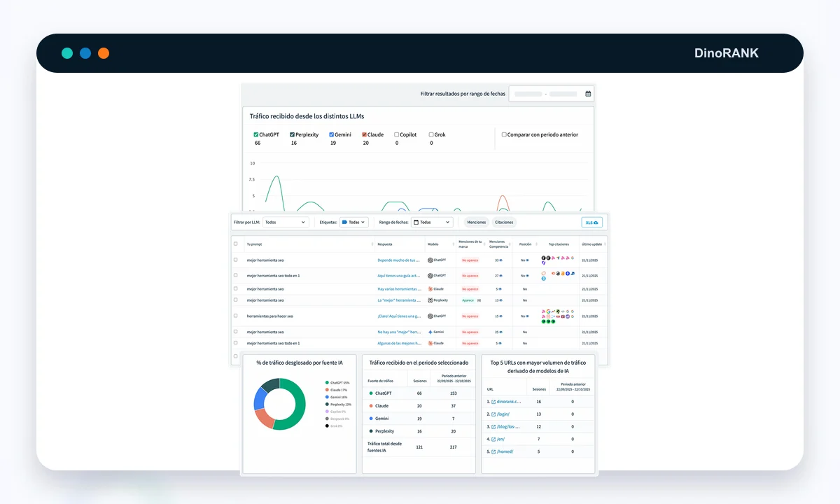Image resolution: width=840 pixels, height=504 pixels.
Task: Sort by the Posición column
Action: coord(525,244)
